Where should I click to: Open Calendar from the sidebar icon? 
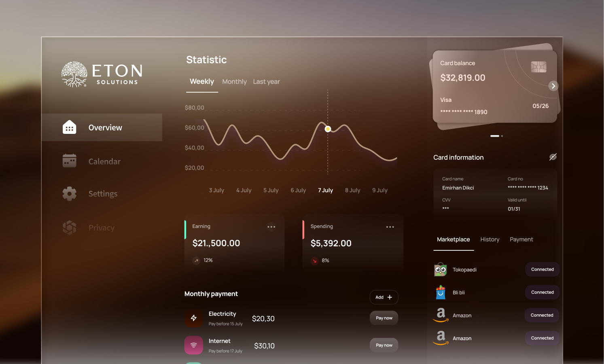click(x=69, y=161)
